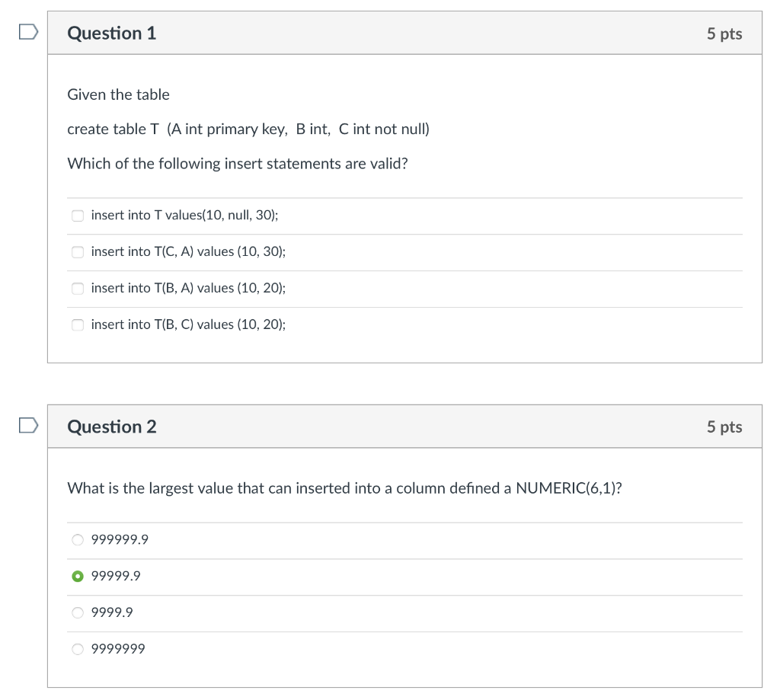Image resolution: width=780 pixels, height=700 pixels.
Task: Select the 999999.9 answer option
Action: point(77,539)
